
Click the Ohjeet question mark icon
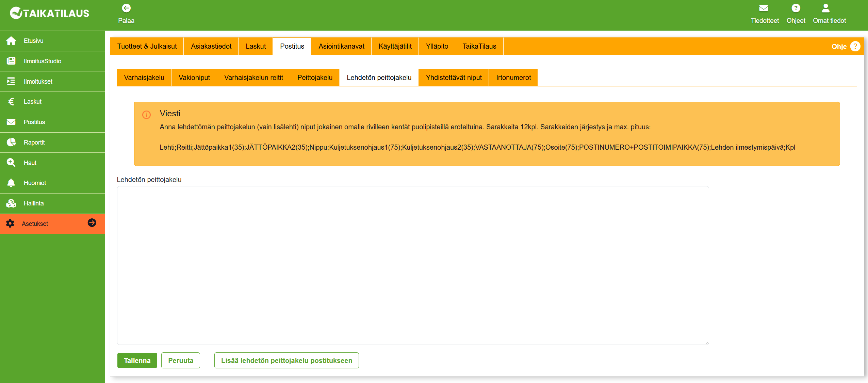pos(796,8)
